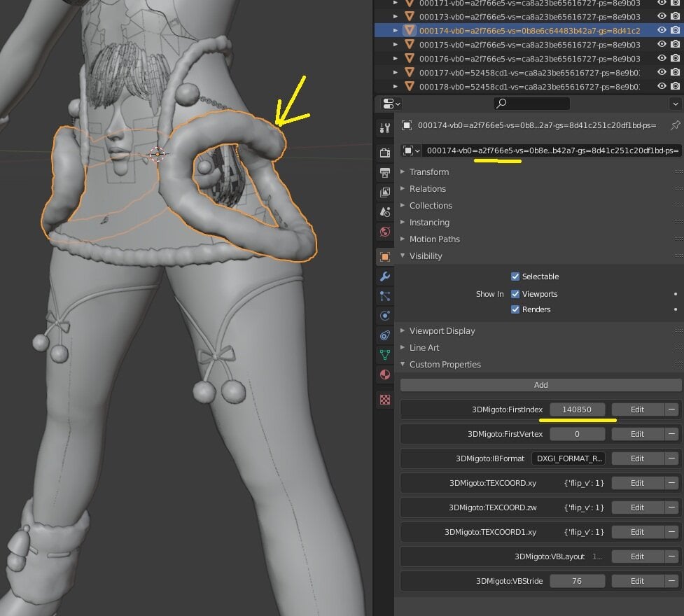The height and width of the screenshot is (616, 684).
Task: Expand the Motion Paths panel
Action: coord(403,239)
